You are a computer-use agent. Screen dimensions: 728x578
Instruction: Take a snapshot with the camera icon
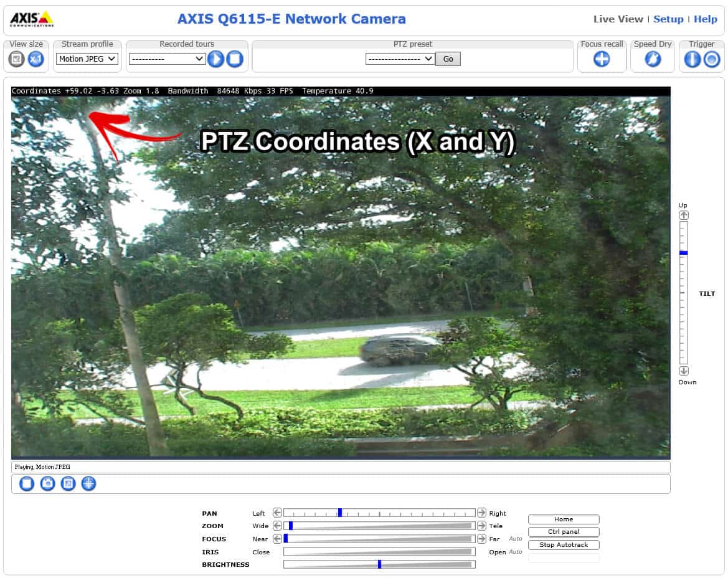click(47, 483)
